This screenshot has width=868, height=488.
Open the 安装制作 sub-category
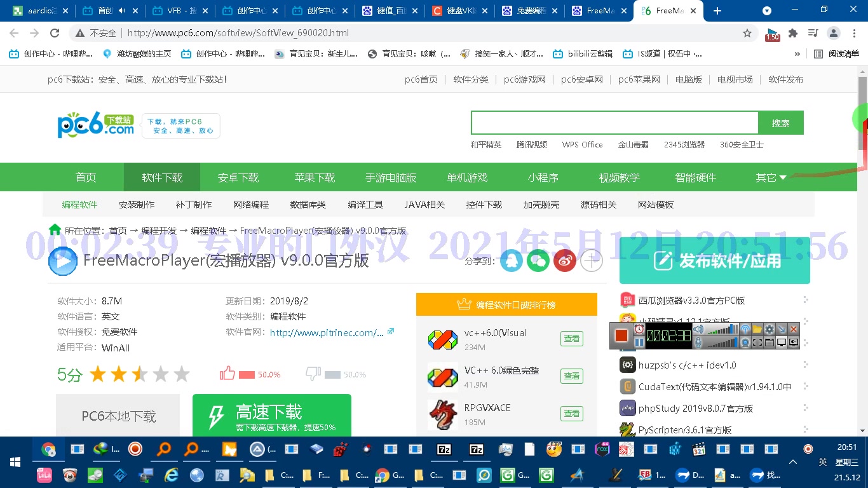click(x=137, y=205)
